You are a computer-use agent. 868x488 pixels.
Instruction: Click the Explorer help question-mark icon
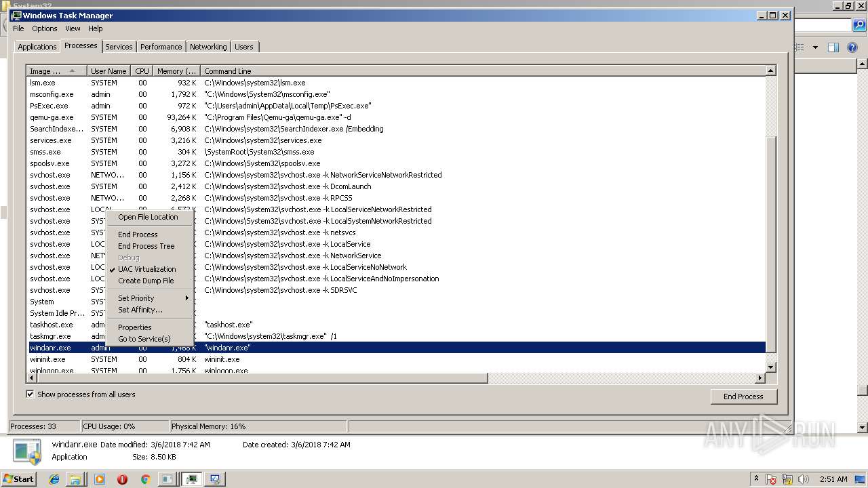pos(852,47)
